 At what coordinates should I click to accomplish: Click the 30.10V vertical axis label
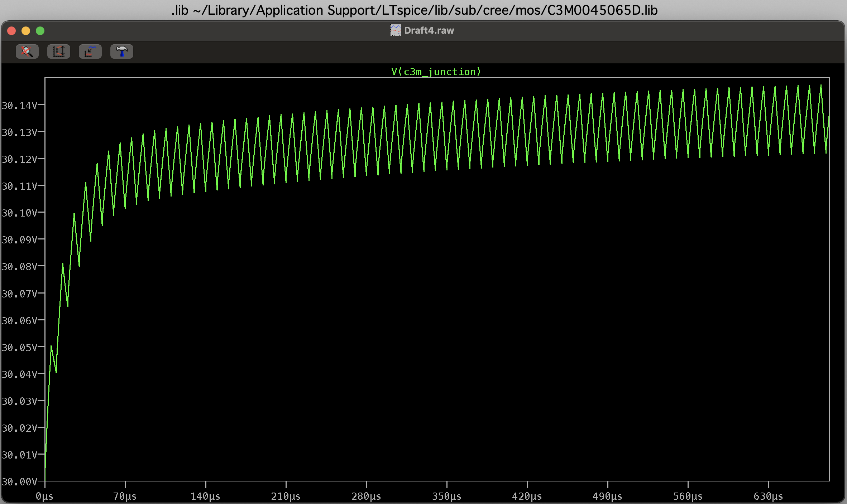(19, 213)
